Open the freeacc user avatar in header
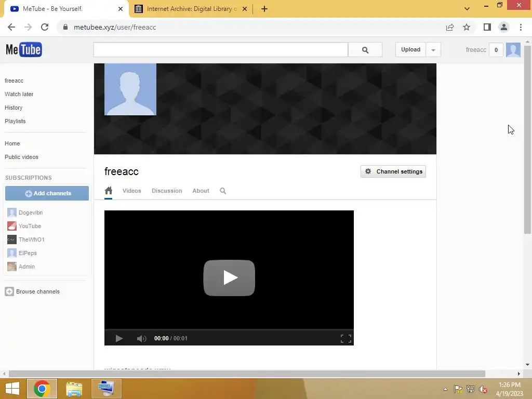Image resolution: width=532 pixels, height=399 pixels. point(513,50)
